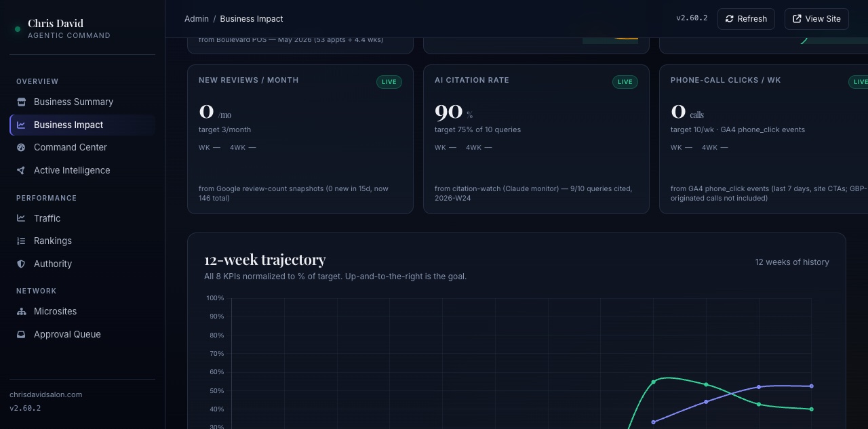This screenshot has height=429, width=868.
Task: Click '12 weeks of history' label
Action: 792,262
